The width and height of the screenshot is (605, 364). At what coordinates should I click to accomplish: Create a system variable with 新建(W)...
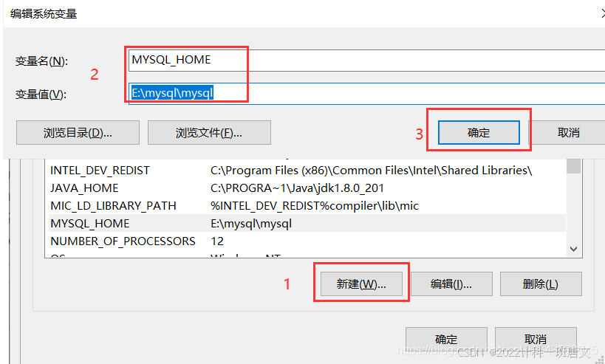click(x=361, y=284)
